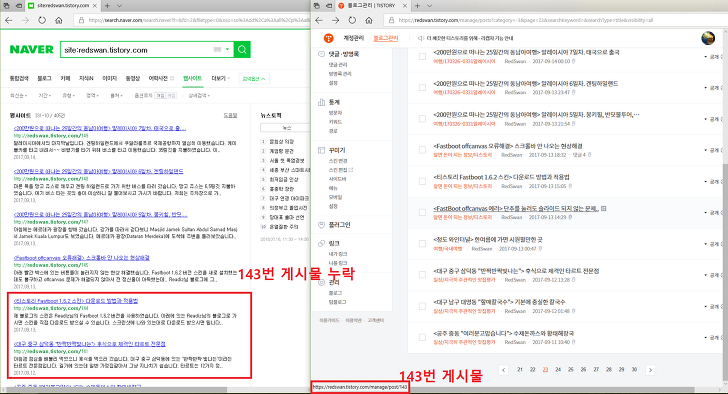Click the NAVER logo
This screenshot has height=394, width=728.
(31, 50)
